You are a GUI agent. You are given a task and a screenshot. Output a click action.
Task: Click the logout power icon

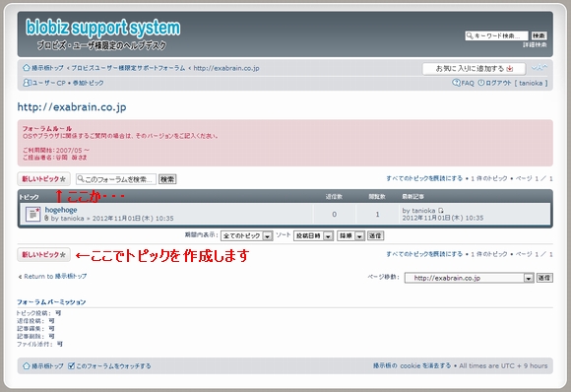coord(481,83)
